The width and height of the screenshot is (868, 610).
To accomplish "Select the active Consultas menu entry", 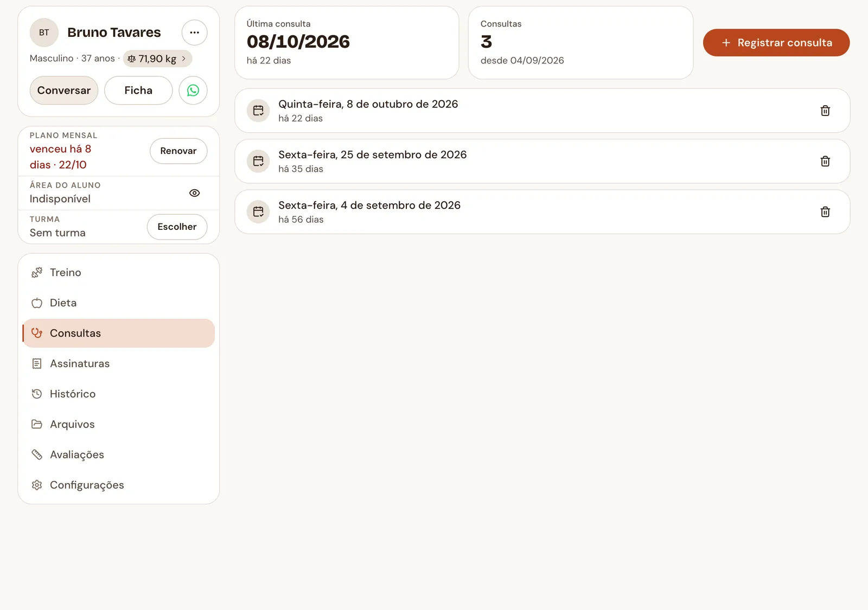I will 118,333.
